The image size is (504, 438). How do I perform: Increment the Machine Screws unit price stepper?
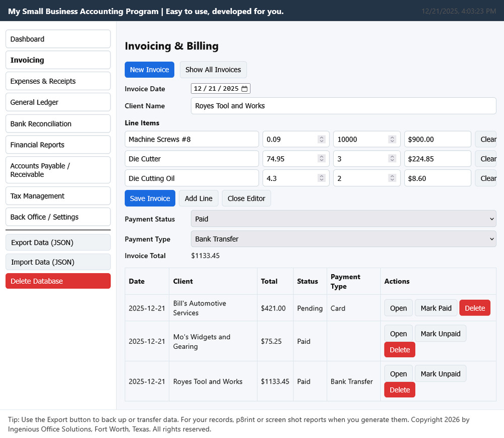coord(323,137)
